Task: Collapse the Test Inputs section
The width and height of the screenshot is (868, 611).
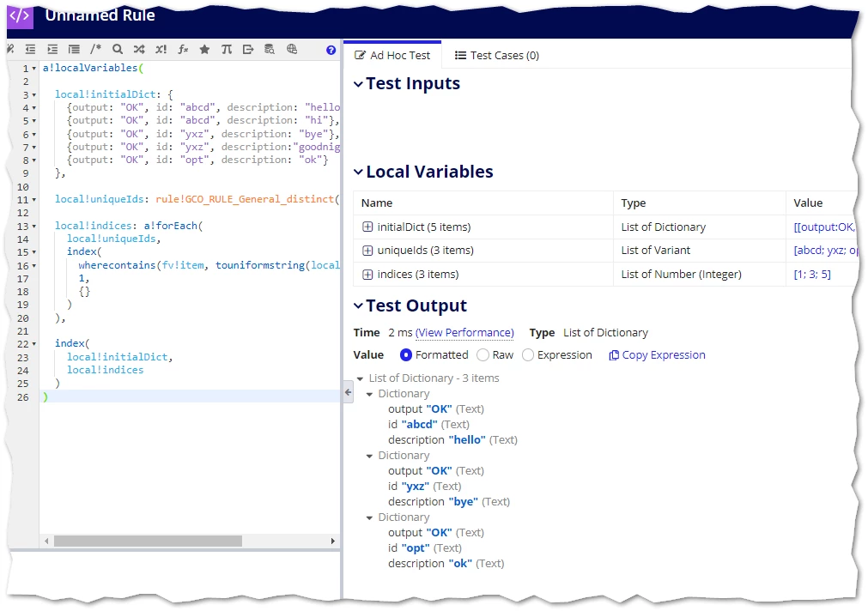Action: (x=358, y=84)
